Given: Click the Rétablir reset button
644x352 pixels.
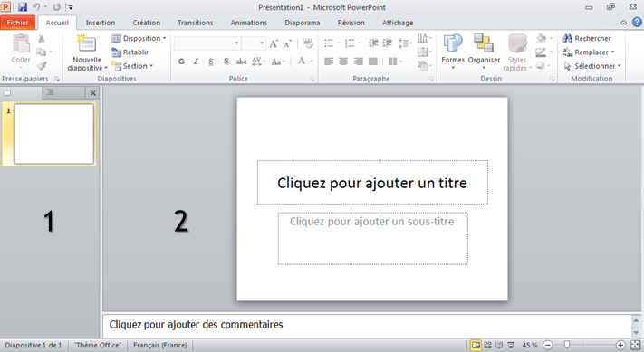Looking at the screenshot, I should click(x=130, y=52).
